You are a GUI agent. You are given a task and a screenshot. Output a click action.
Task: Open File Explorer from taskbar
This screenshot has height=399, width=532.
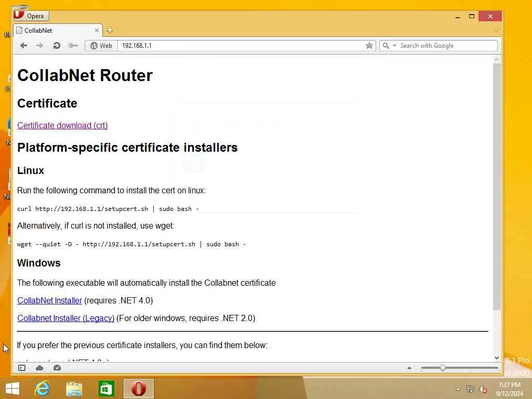click(x=74, y=389)
